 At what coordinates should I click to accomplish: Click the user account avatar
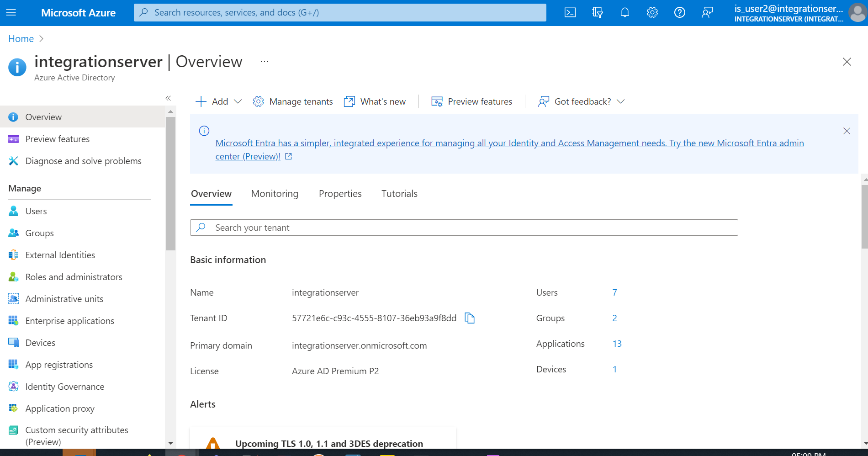click(857, 12)
